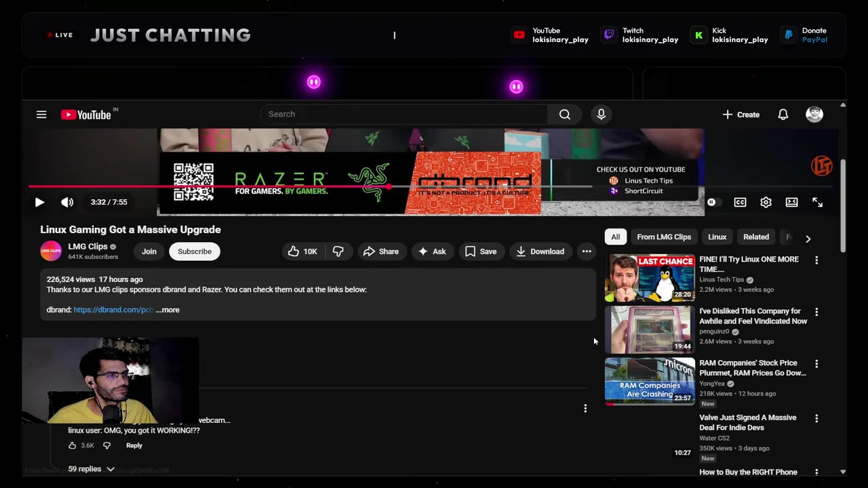
Task: Click the '226,524 views 17 hours ago' text
Action: 94,279
